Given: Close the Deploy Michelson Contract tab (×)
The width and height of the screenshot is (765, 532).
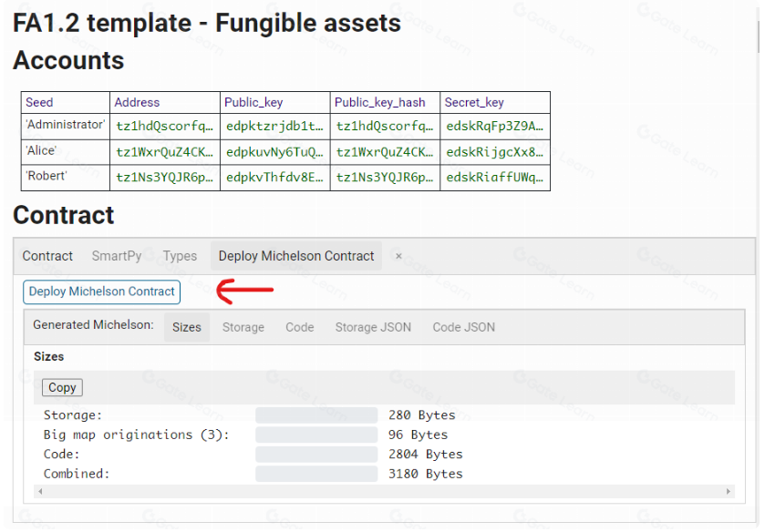Looking at the screenshot, I should click(398, 257).
